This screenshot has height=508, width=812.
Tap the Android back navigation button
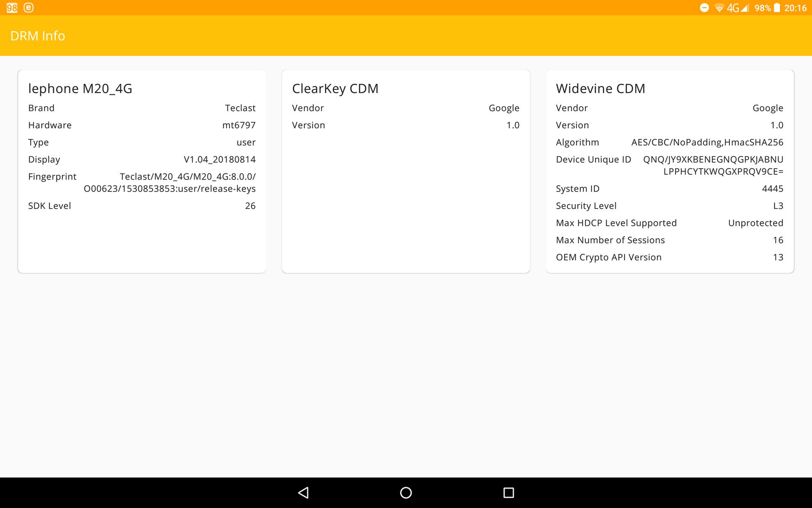[304, 493]
